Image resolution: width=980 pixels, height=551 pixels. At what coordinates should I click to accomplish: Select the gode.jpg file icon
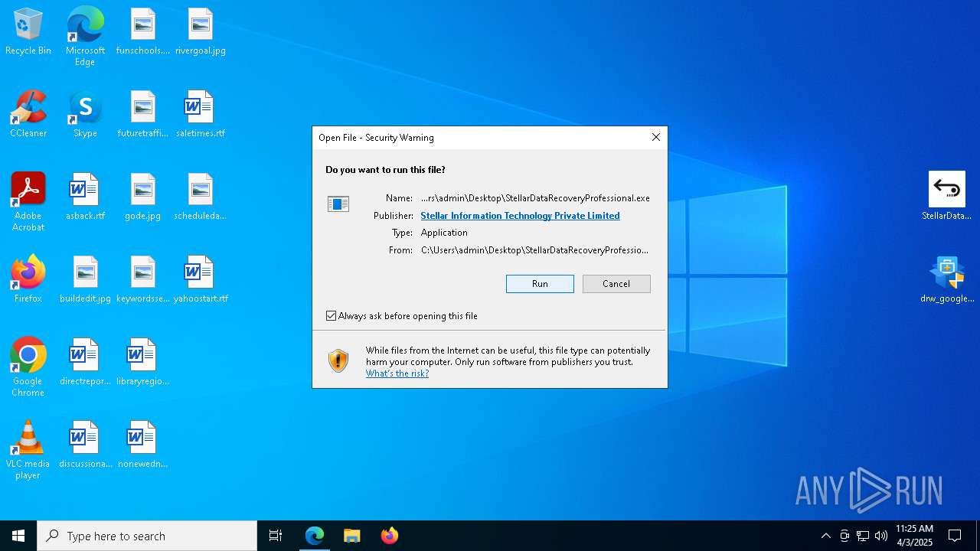[x=142, y=197]
